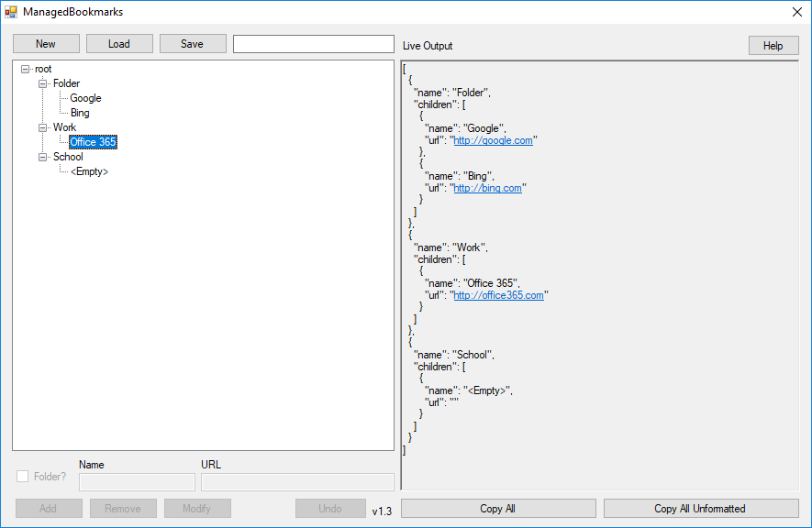Open the http://office365.com hyperlink
The width and height of the screenshot is (812, 528).
[499, 295]
